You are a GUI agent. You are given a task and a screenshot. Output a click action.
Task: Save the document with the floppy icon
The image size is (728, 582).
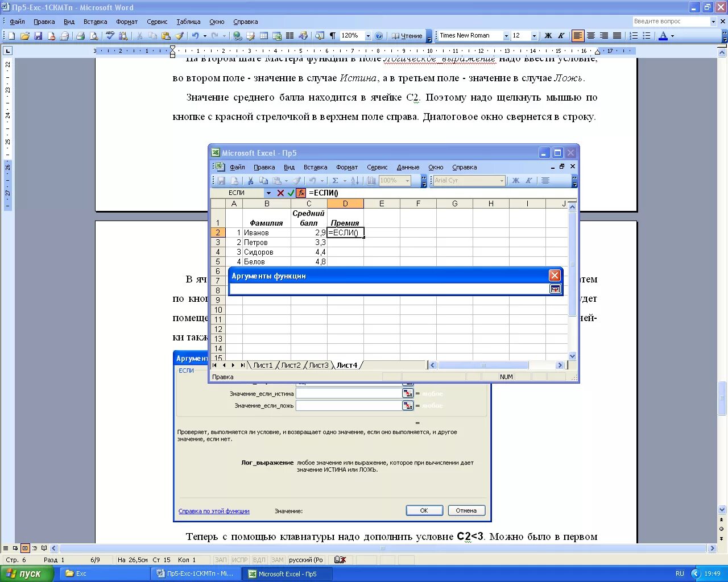click(x=38, y=36)
